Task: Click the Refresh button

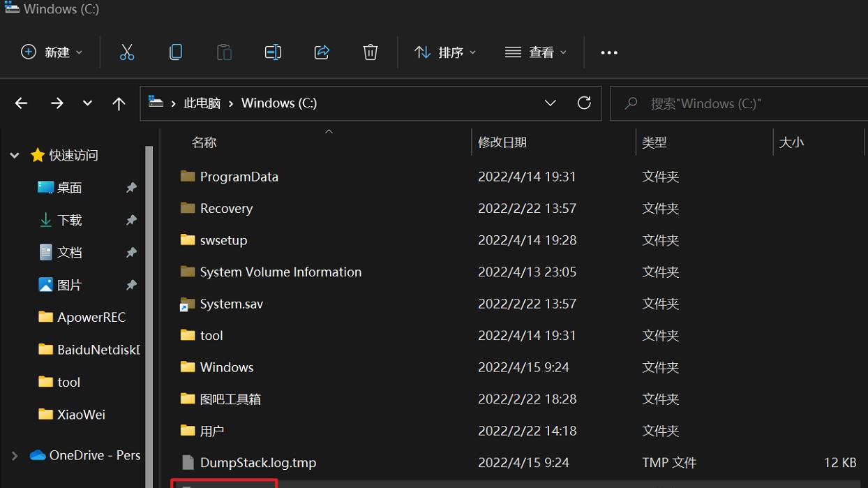Action: click(x=584, y=103)
